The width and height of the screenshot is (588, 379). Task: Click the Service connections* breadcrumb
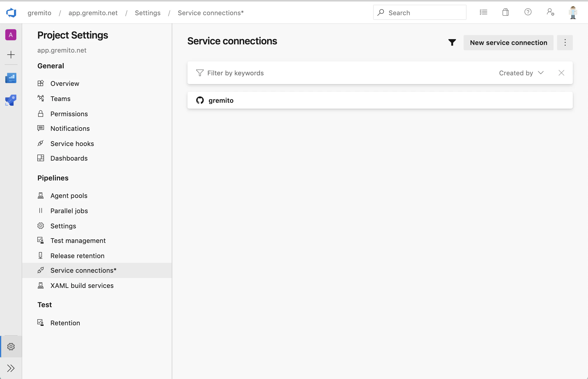point(211,13)
